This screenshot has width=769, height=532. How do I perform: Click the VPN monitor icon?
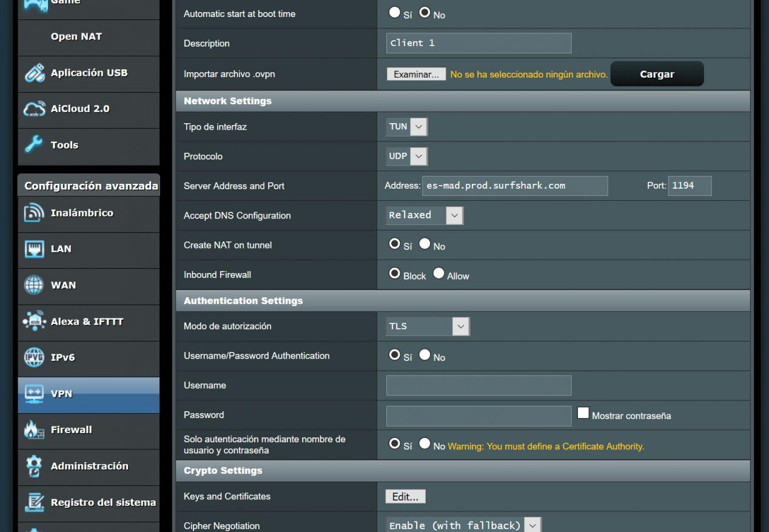35,394
